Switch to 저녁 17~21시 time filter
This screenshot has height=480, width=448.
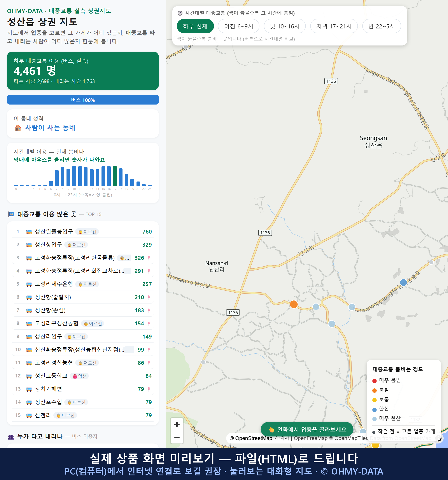pyautogui.click(x=334, y=26)
